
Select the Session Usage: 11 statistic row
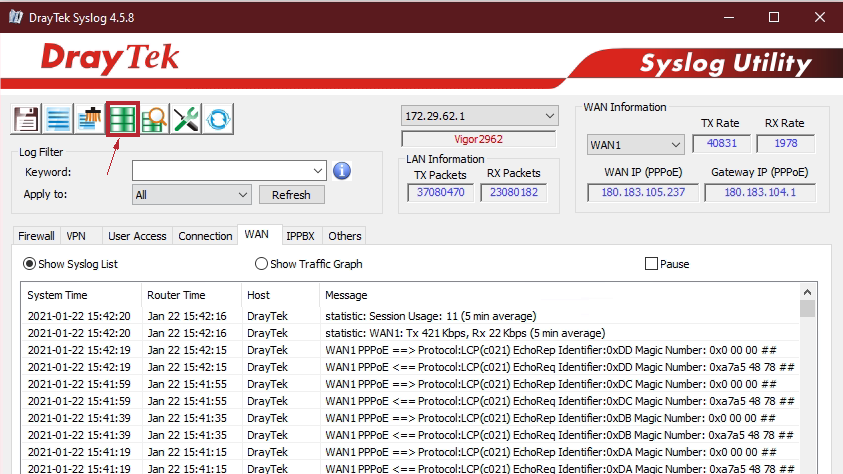tap(411, 316)
